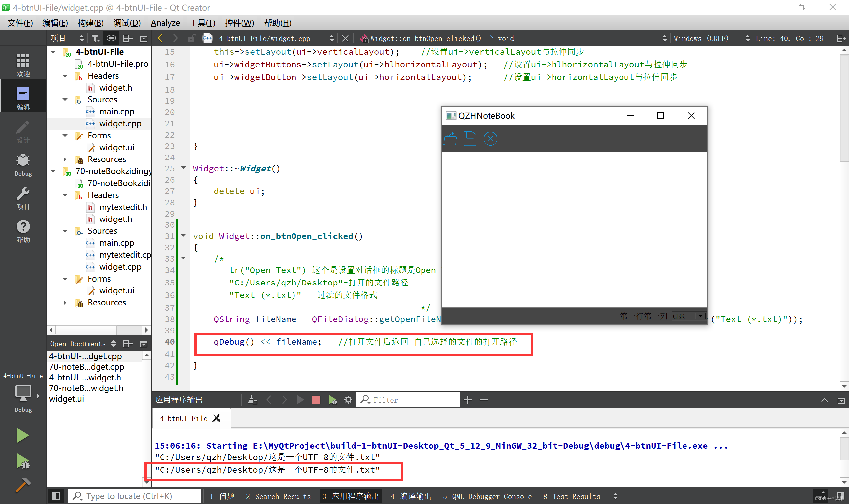Collapse Headers under 4-btnUI-File
The height and width of the screenshot is (504, 849).
point(65,76)
